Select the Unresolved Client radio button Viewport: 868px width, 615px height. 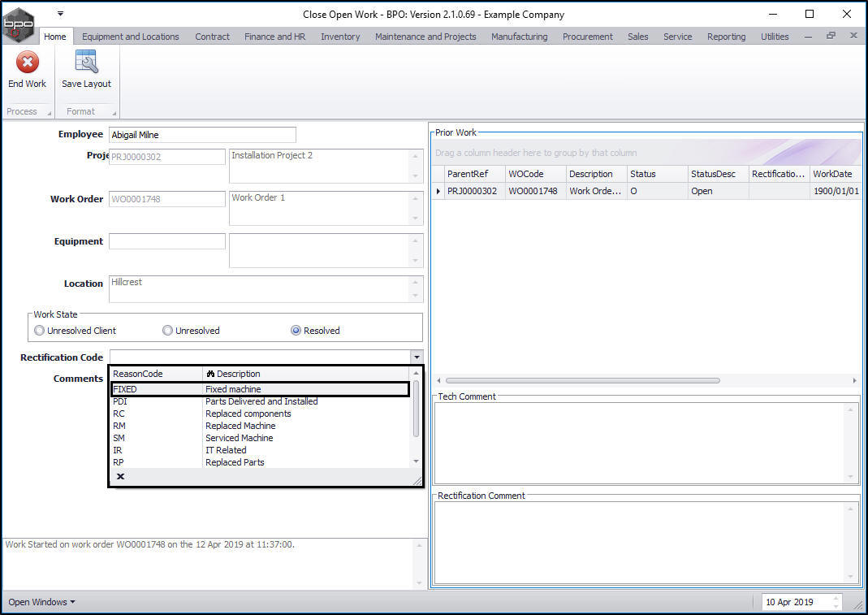click(39, 331)
